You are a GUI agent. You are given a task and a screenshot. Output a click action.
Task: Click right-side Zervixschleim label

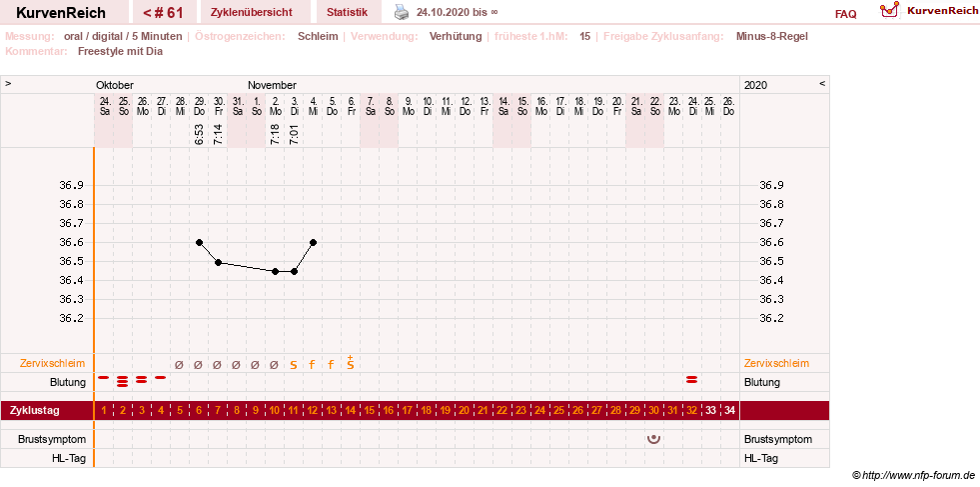click(777, 363)
